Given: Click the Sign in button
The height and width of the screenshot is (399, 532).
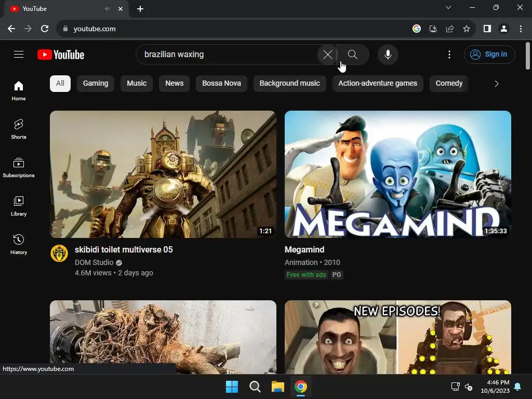Looking at the screenshot, I should click(x=489, y=54).
